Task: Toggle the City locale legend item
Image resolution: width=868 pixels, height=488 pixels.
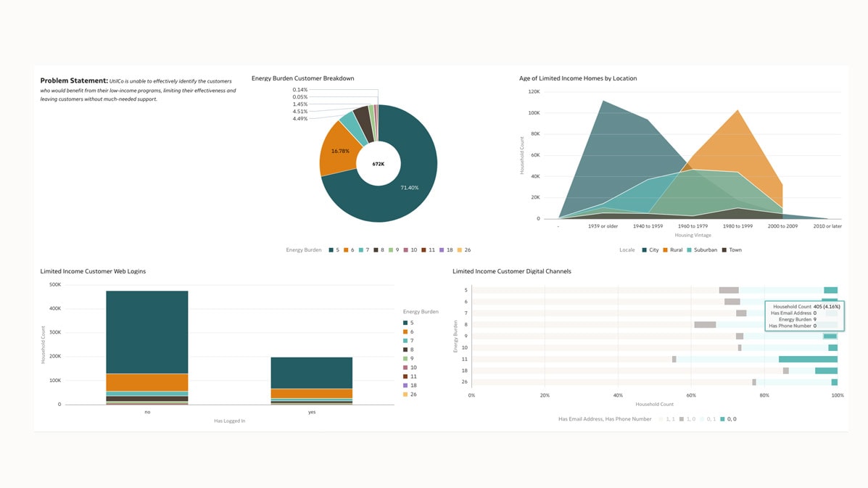Action: [650, 250]
